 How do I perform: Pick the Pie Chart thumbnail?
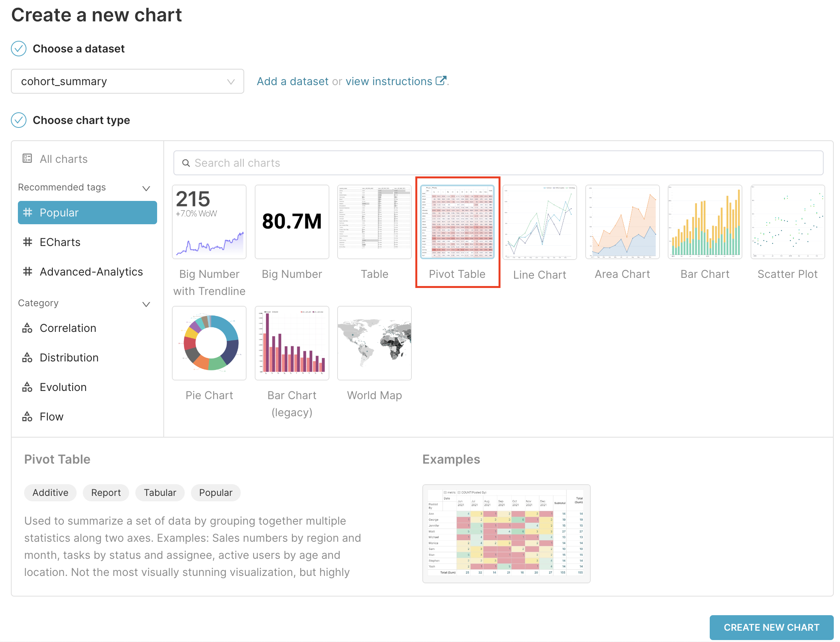click(209, 343)
